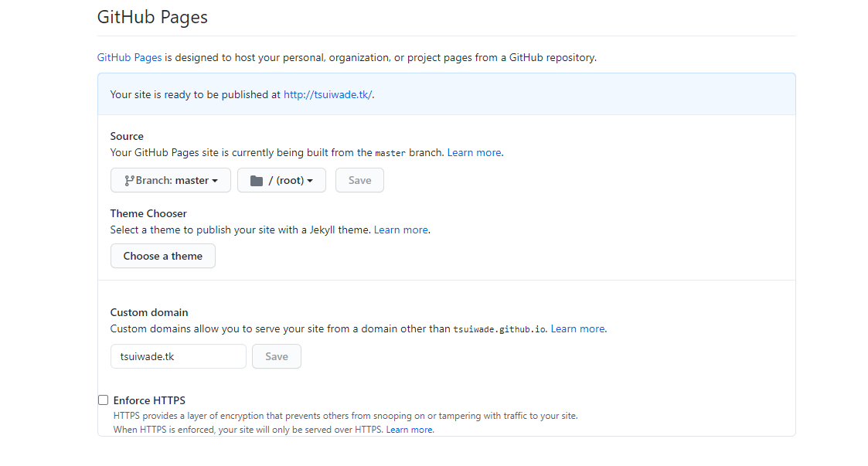Image resolution: width=868 pixels, height=466 pixels.
Task: Open Learn more link in Source section
Action: [474, 153]
